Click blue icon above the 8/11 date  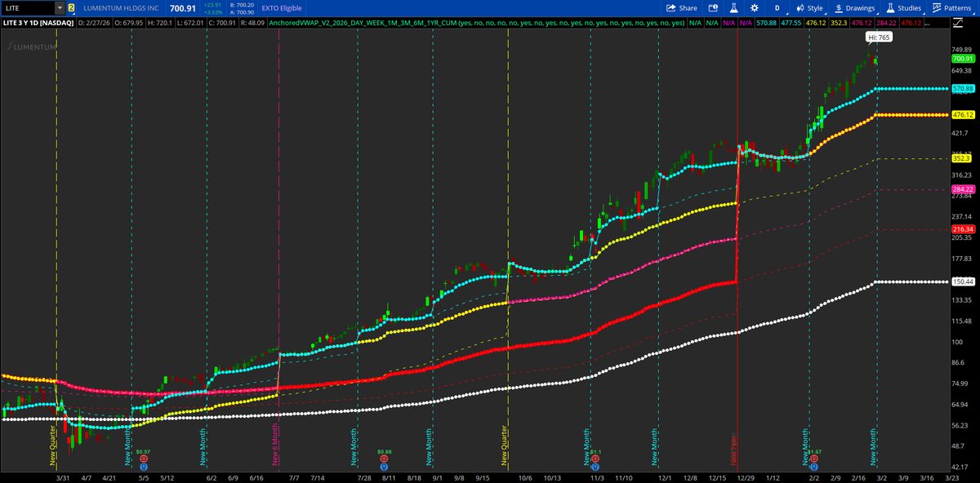pyautogui.click(x=385, y=467)
